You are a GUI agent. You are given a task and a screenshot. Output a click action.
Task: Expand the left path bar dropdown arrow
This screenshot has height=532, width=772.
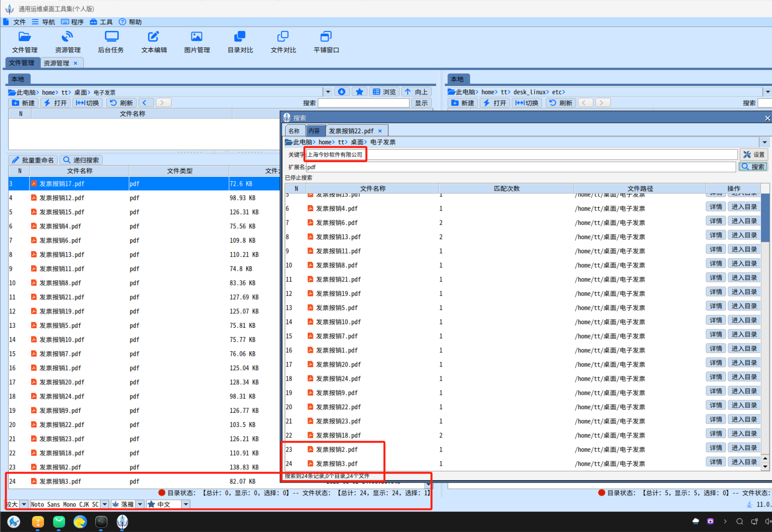pos(328,92)
